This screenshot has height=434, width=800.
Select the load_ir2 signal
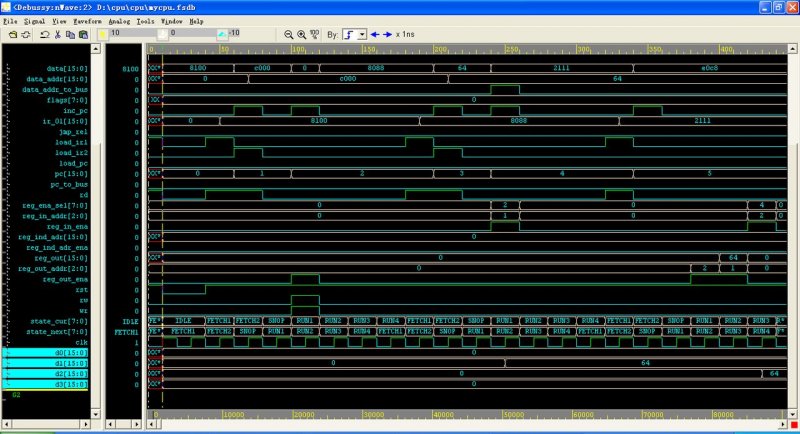71,153
